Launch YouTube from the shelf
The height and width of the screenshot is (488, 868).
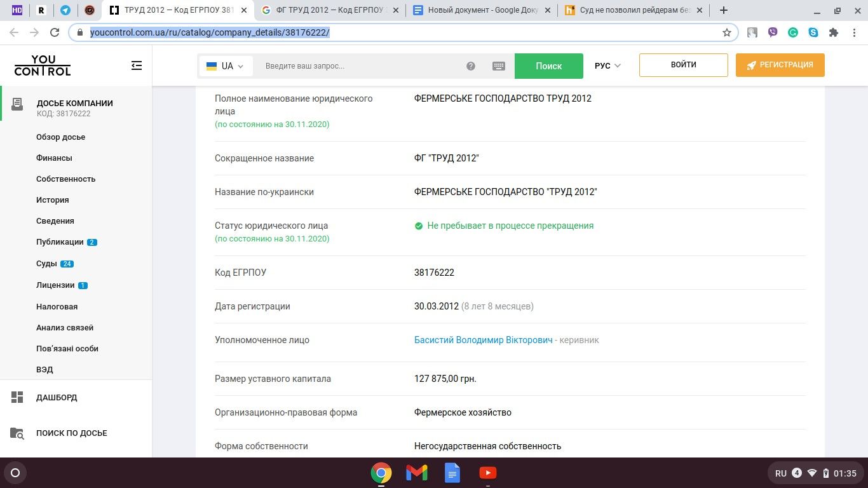pos(488,473)
